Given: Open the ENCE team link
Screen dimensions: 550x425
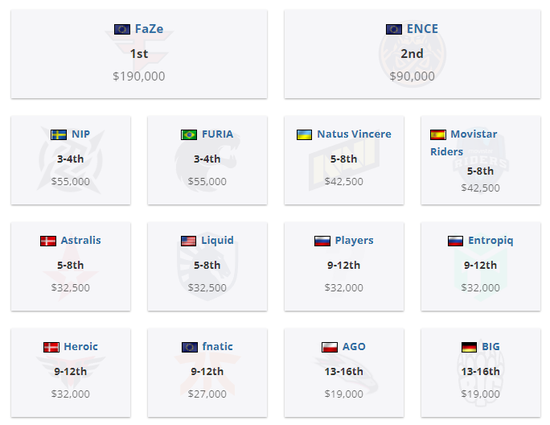Looking at the screenshot, I should (x=422, y=29).
